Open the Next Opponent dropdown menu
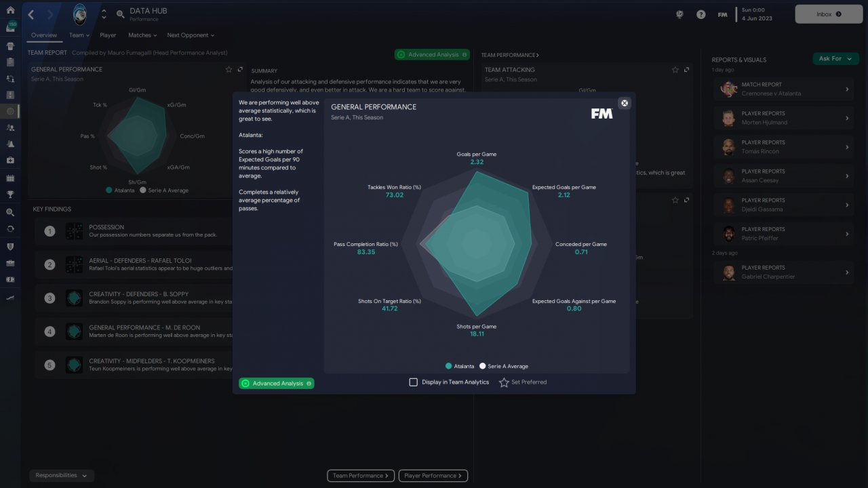This screenshot has height=488, width=868. 191,35
